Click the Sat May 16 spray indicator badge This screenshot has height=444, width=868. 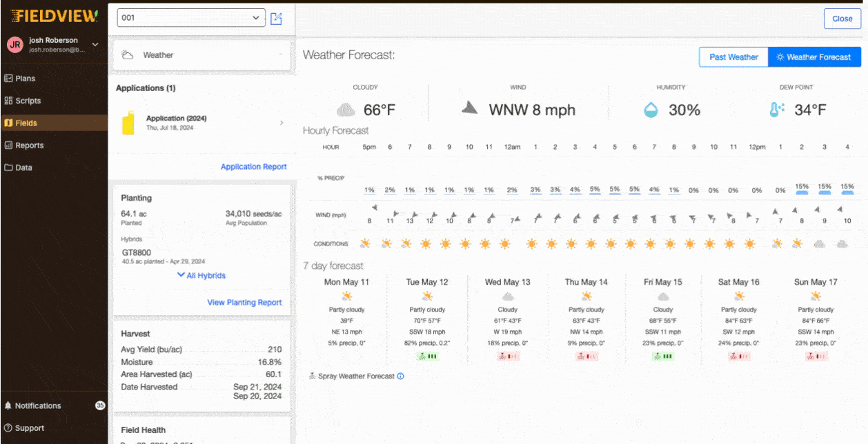tap(739, 356)
